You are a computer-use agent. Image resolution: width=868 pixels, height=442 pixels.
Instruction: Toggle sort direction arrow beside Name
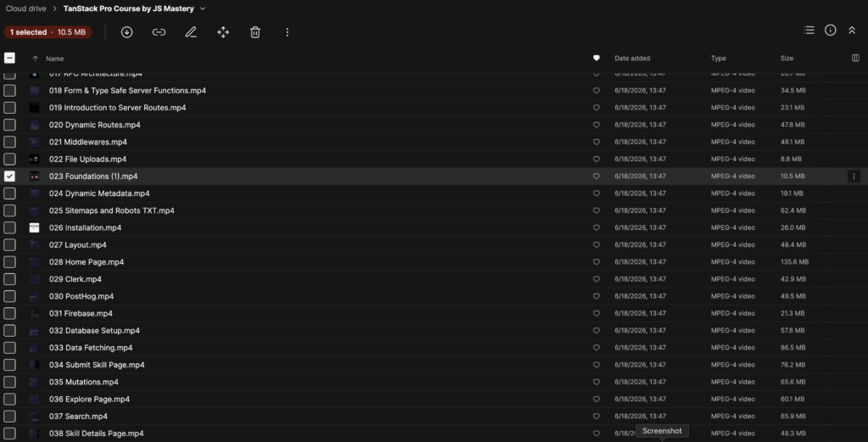35,59
